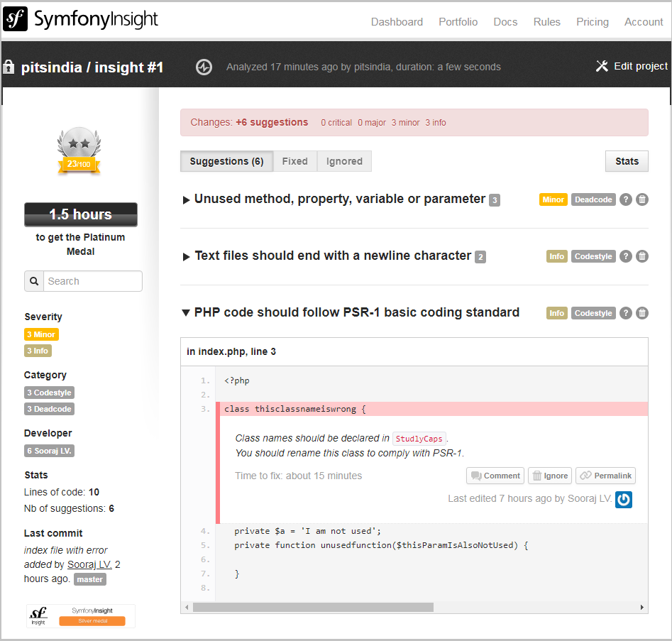Filter by 3 Deadcode category
The width and height of the screenshot is (672, 641).
49,409
